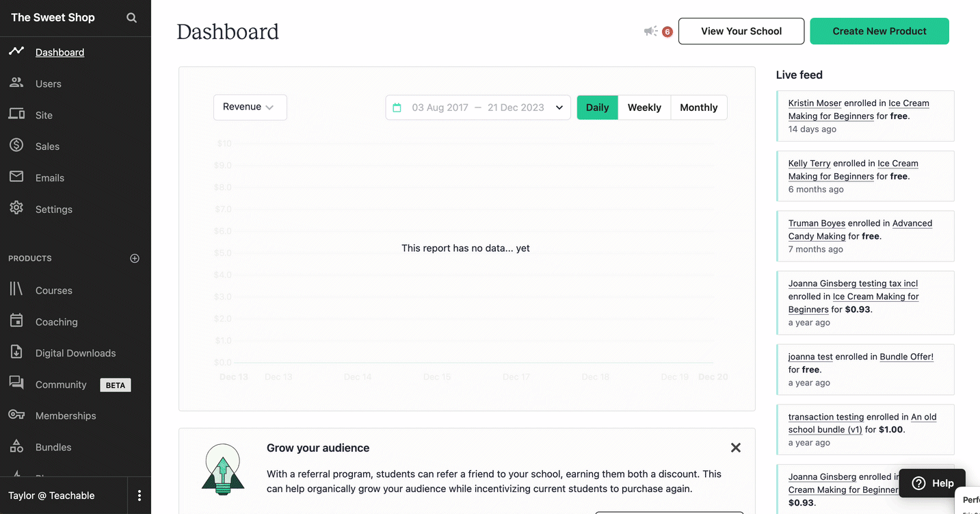Click the Users people icon
The height and width of the screenshot is (514, 980).
point(16,83)
